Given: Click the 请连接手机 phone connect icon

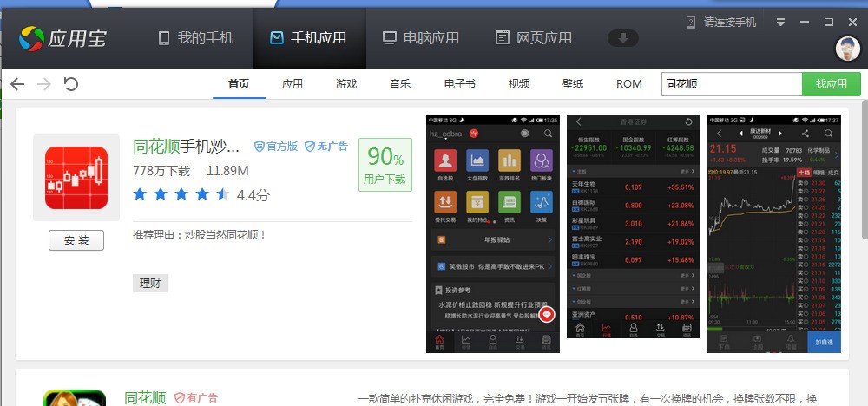Looking at the screenshot, I should pyautogui.click(x=691, y=22).
